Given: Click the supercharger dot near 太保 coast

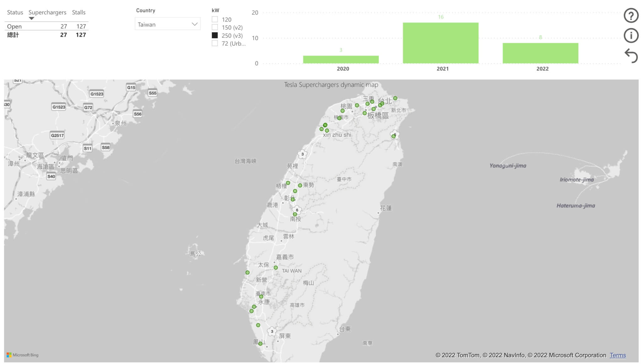Looking at the screenshot, I should click(x=247, y=272).
